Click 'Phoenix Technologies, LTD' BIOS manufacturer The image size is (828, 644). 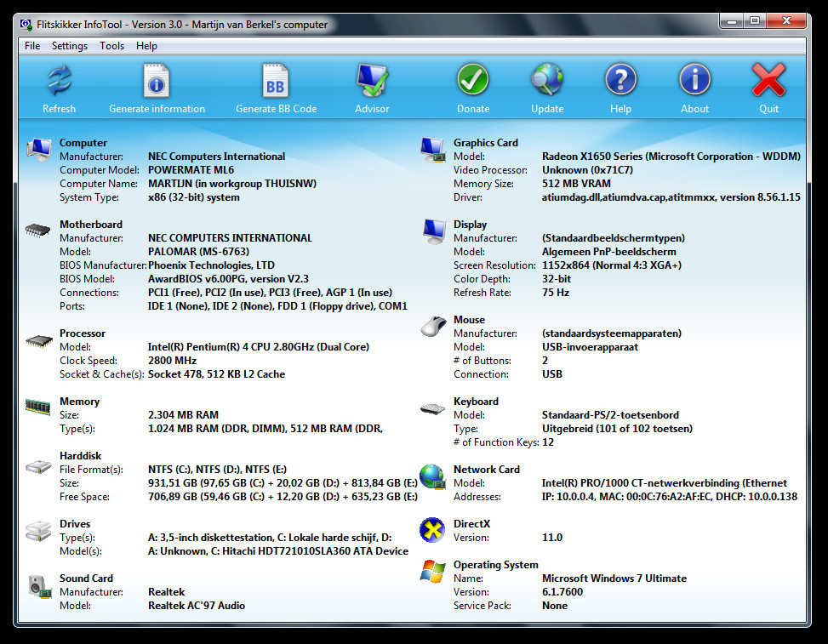tap(211, 265)
